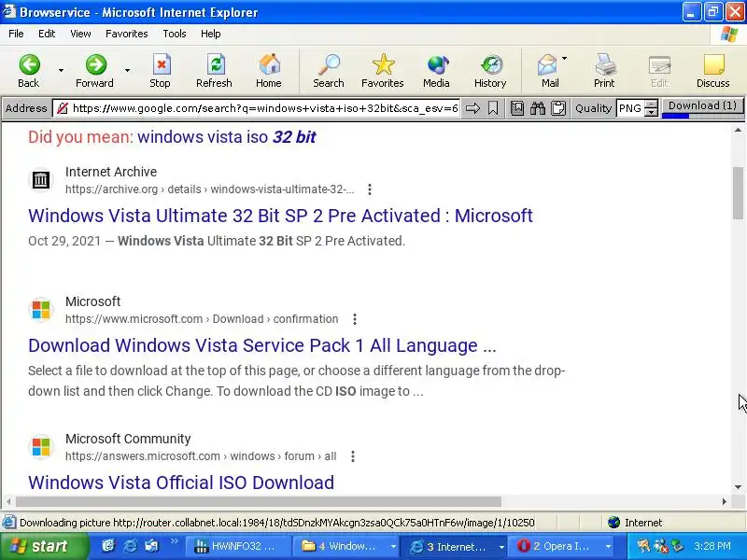Click the answers.microsoft.com URL text
The image size is (747, 560).
[x=201, y=456]
